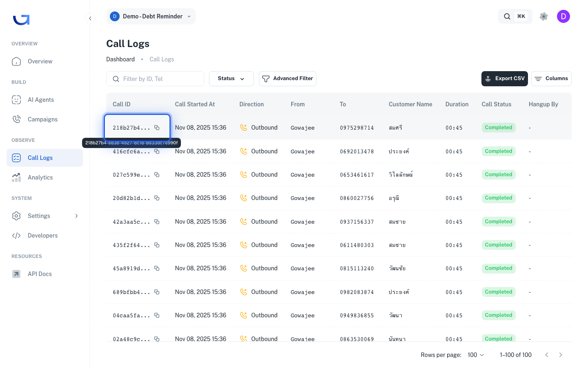
Task: Go to previous page arrow
Action: (547, 355)
